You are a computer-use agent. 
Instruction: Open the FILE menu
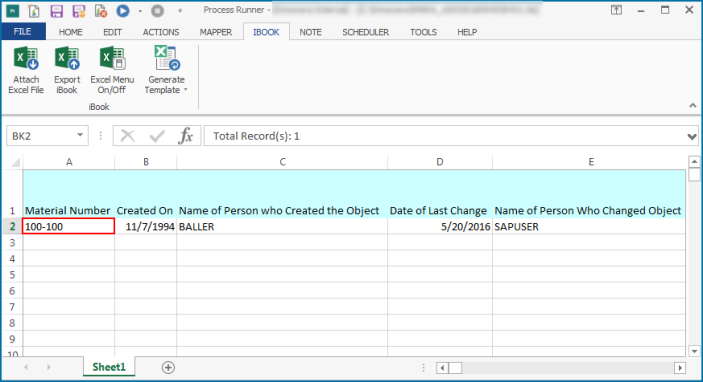click(x=22, y=31)
